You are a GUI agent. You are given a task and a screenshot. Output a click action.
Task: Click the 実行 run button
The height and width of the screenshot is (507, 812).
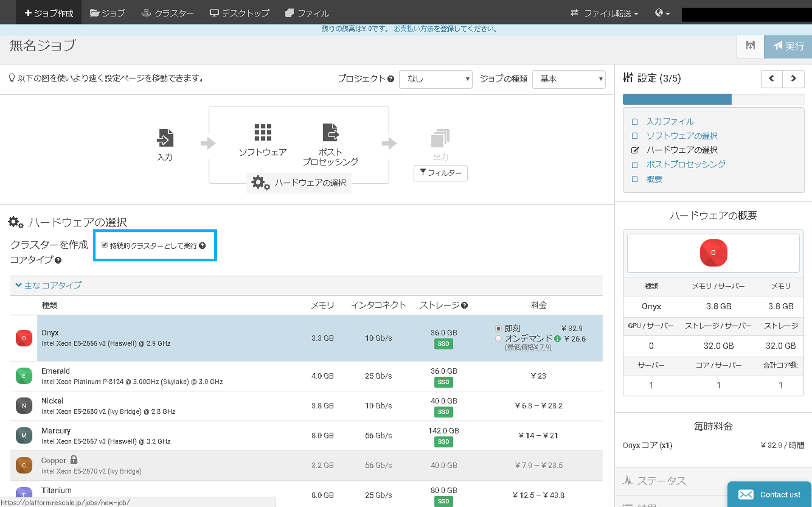click(x=788, y=46)
